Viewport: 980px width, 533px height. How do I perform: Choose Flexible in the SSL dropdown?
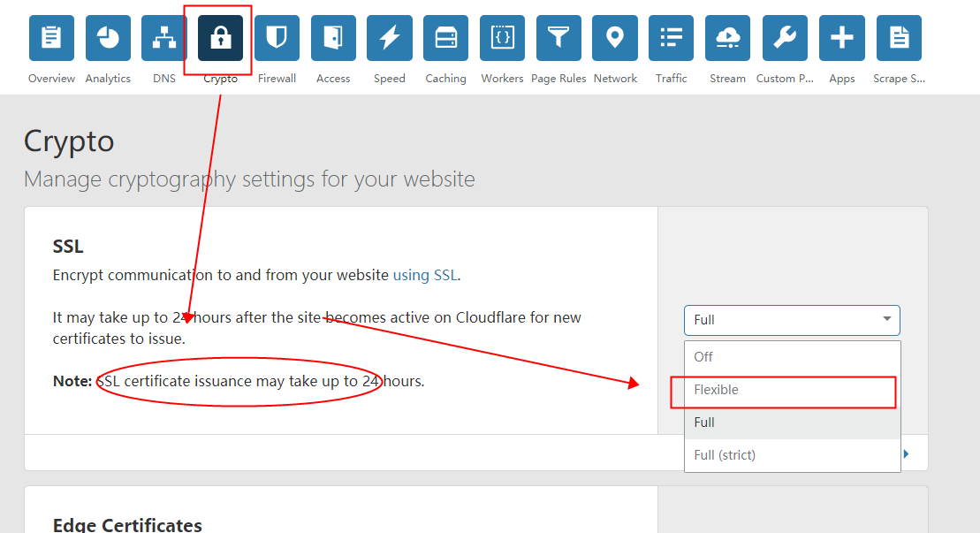point(793,390)
